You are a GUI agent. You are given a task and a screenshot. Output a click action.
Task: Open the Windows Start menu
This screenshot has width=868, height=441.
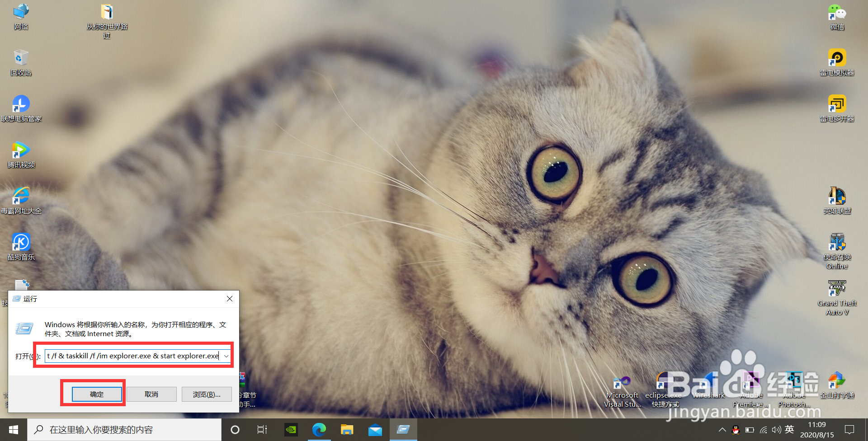[x=13, y=429]
